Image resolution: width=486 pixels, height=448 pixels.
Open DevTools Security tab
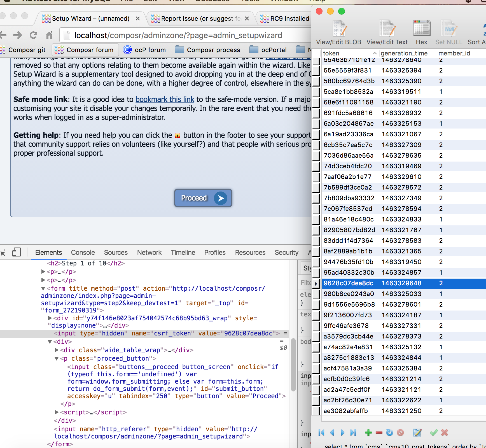coord(286,252)
